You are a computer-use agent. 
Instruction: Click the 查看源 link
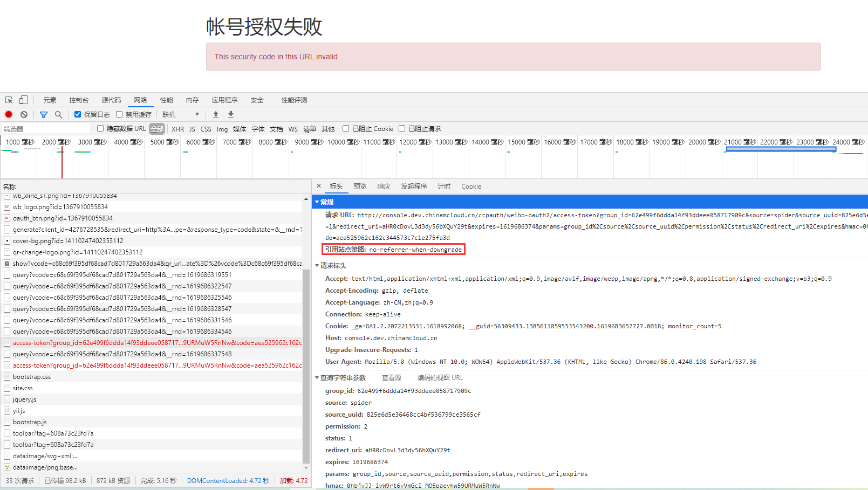pos(392,378)
